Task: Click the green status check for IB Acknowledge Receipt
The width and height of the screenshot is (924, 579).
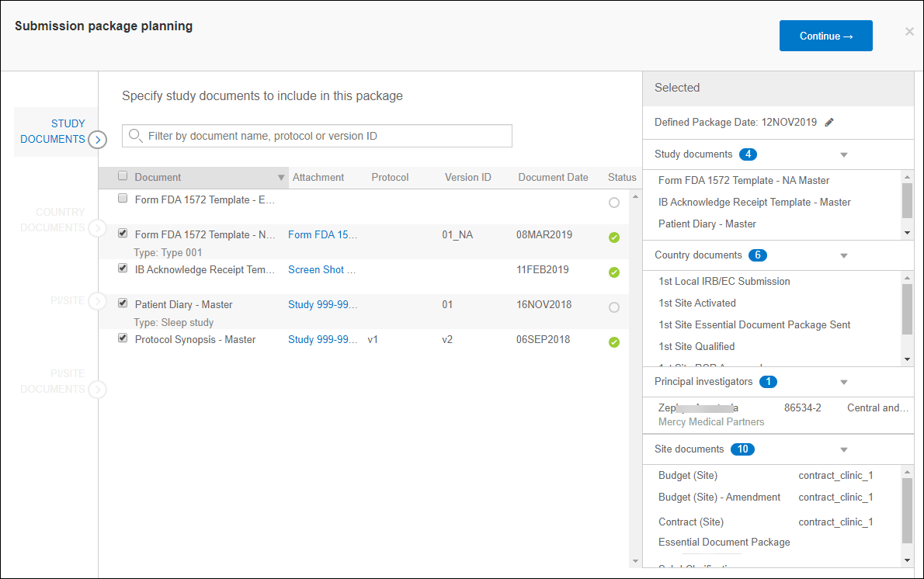Action: point(614,272)
